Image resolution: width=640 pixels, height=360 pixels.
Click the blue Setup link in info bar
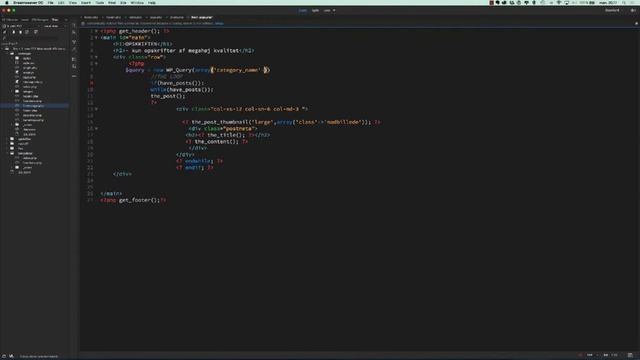[x=219, y=23]
